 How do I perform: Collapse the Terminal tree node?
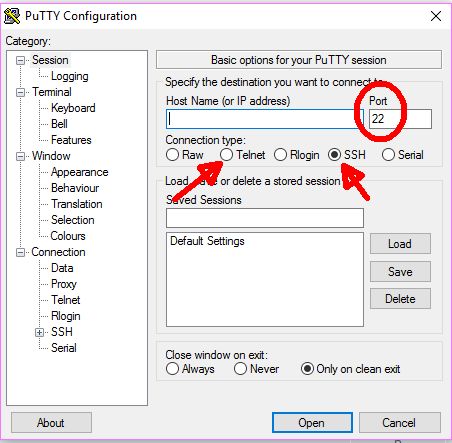(x=20, y=92)
